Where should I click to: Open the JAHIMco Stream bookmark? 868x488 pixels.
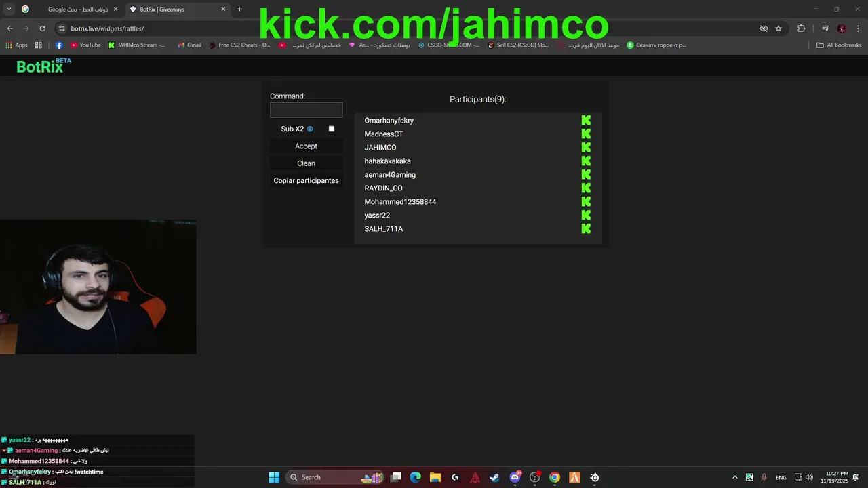click(136, 45)
